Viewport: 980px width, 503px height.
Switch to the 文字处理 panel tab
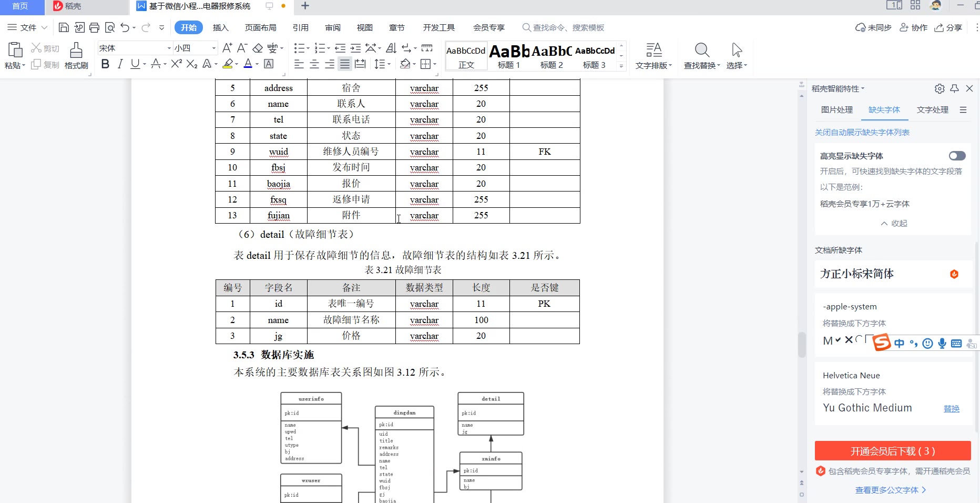[x=932, y=109]
